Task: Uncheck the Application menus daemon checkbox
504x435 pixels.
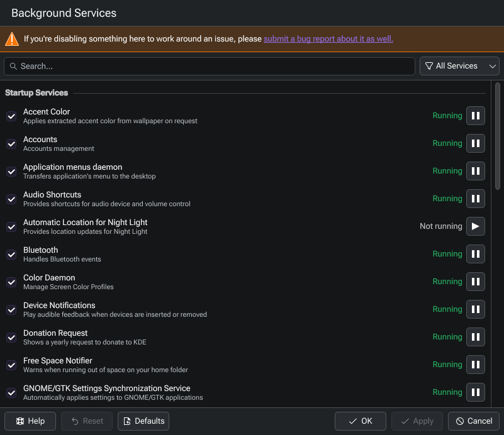Action: pyautogui.click(x=11, y=172)
